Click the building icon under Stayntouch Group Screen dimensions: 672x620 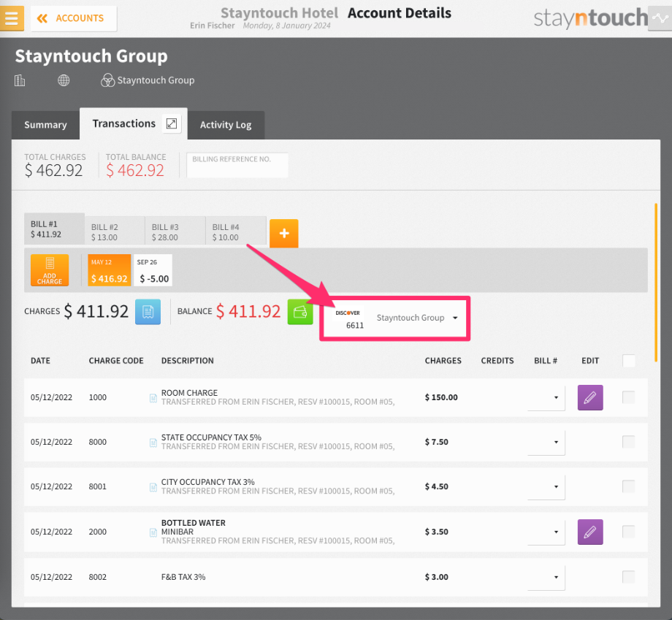click(x=20, y=80)
